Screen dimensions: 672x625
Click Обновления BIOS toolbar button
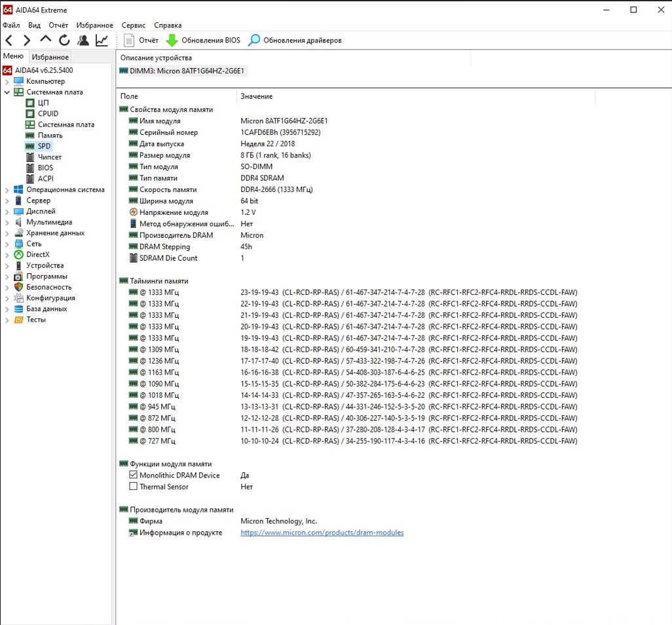click(x=203, y=41)
